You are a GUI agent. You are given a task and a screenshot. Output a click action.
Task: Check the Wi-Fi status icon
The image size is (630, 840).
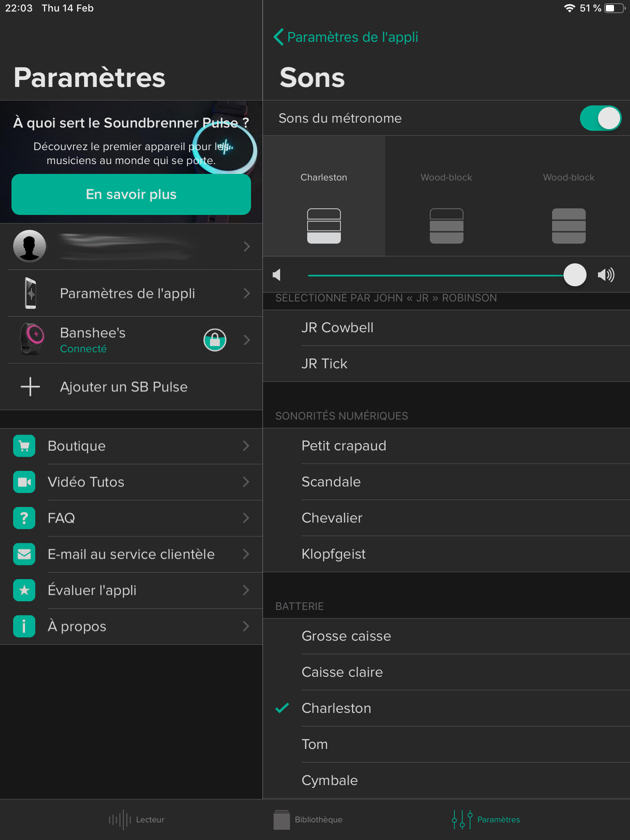[569, 8]
